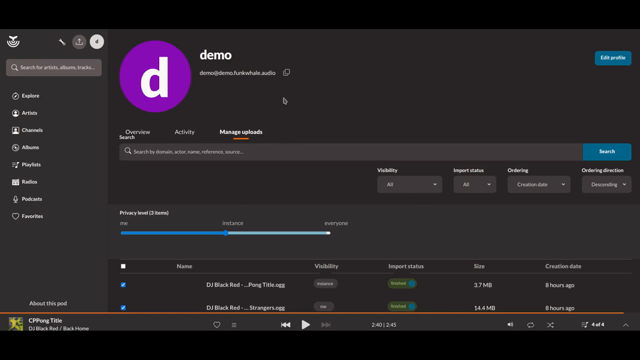The height and width of the screenshot is (360, 640).
Task: Click the 3.7 MB size cell
Action: click(x=483, y=285)
